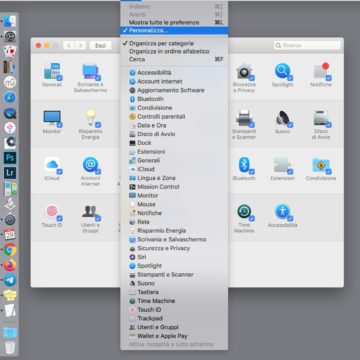Uncheck the Notifiche pane checkbox
The width and height of the screenshot is (360, 360).
coord(329,78)
